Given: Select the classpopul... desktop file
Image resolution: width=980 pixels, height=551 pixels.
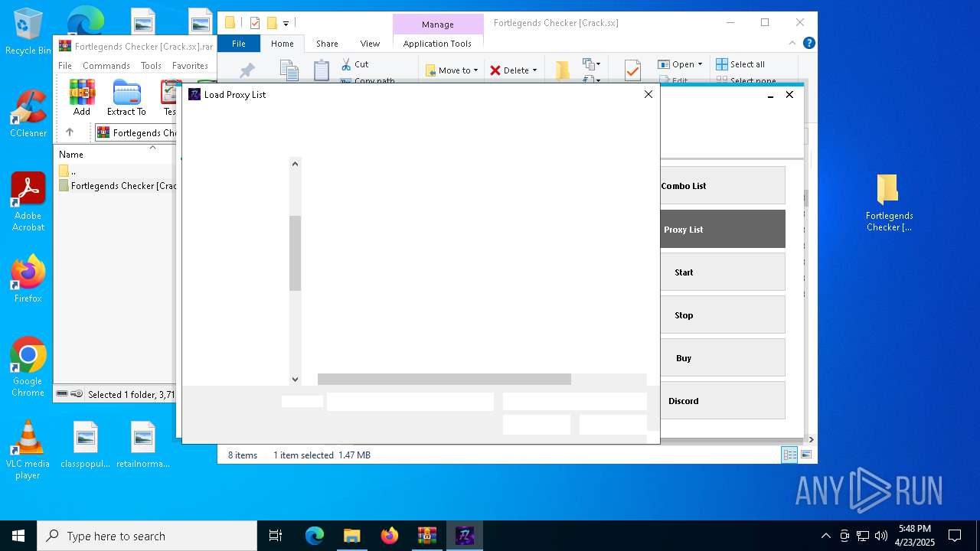Looking at the screenshot, I should (x=85, y=445).
